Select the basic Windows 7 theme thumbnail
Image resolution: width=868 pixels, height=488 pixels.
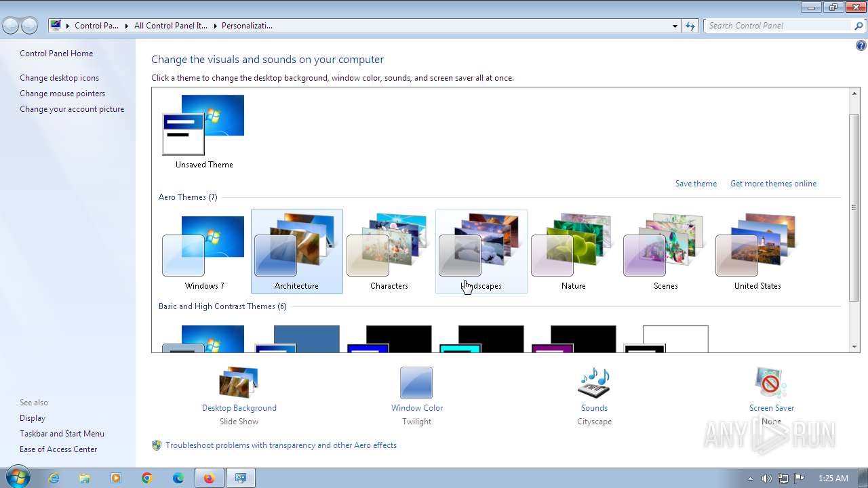[x=204, y=339]
